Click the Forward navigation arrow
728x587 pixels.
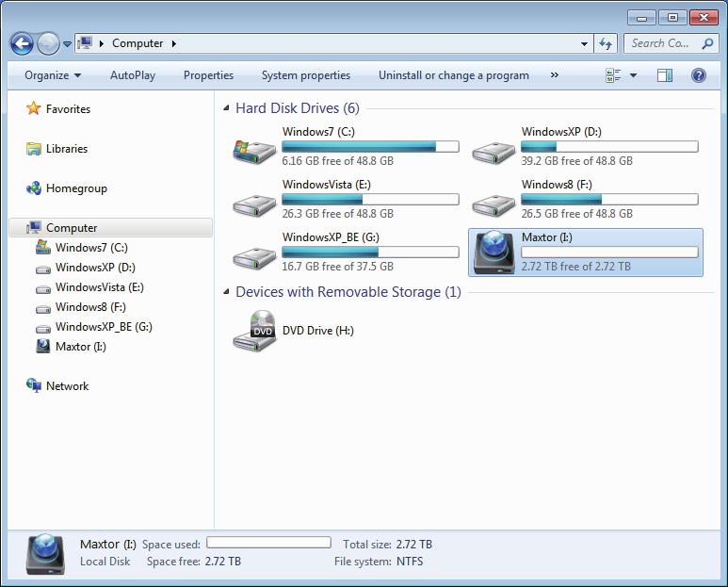pyautogui.click(x=48, y=44)
